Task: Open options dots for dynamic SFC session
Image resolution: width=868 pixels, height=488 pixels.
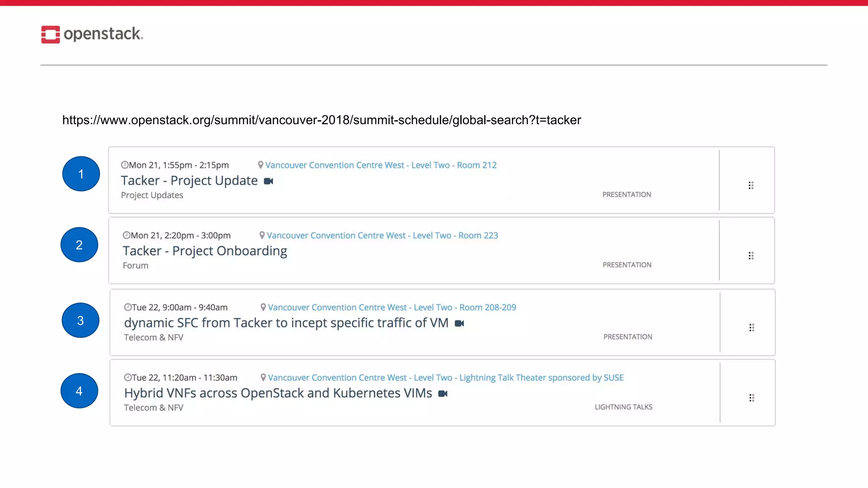Action: pos(751,328)
